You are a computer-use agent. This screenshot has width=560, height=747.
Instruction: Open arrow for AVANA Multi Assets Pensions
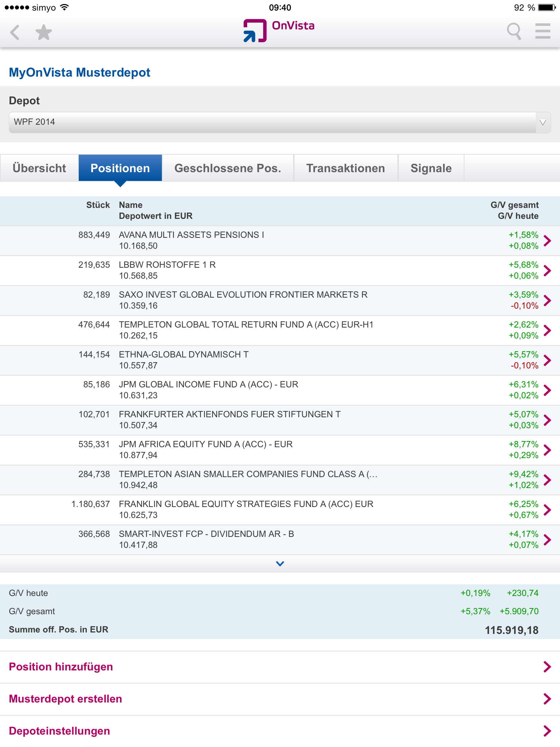[547, 241]
